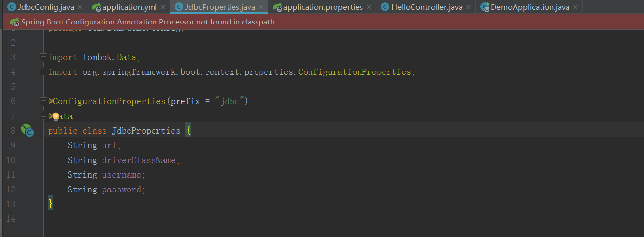Click the HelloController.java class icon
The height and width of the screenshot is (237, 644).
click(385, 7)
